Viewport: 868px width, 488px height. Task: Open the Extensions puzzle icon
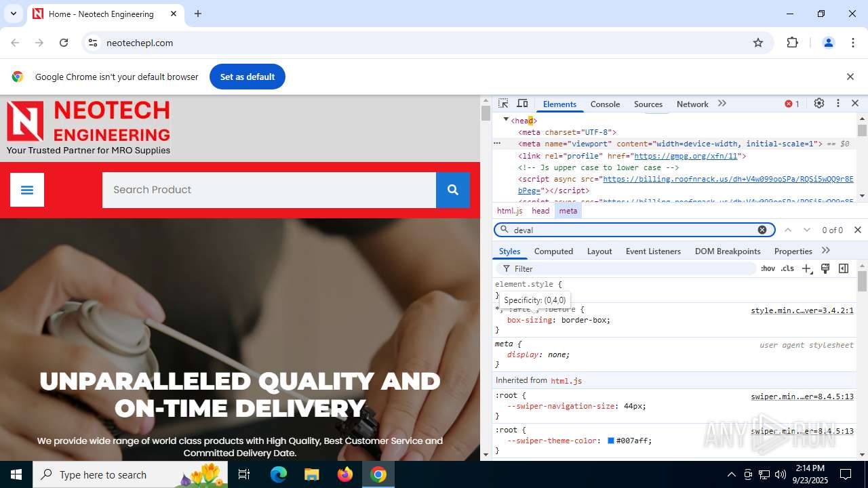pyautogui.click(x=792, y=43)
